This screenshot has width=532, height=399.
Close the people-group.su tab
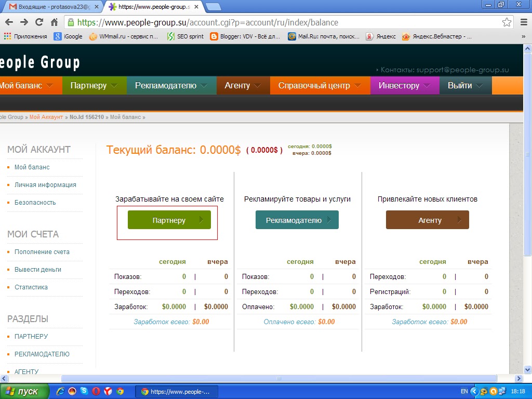click(196, 7)
